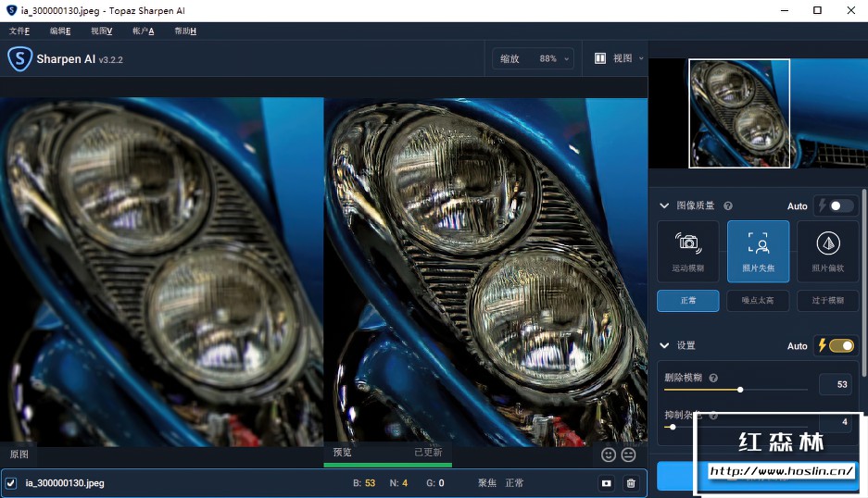Click the v3.2.2 version text
The width and height of the screenshot is (868, 498).
[111, 60]
